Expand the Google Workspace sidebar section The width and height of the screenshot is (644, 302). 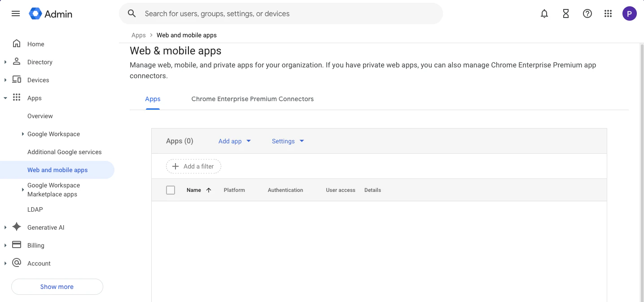(x=23, y=133)
